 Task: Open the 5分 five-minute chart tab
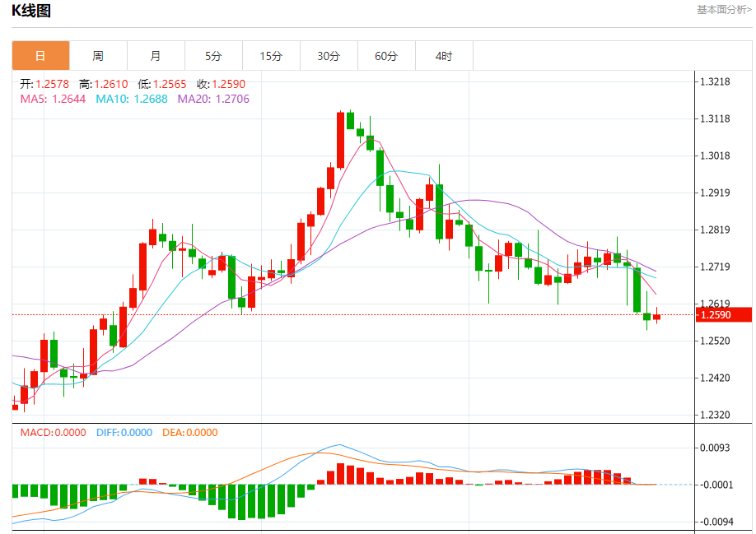pos(213,56)
